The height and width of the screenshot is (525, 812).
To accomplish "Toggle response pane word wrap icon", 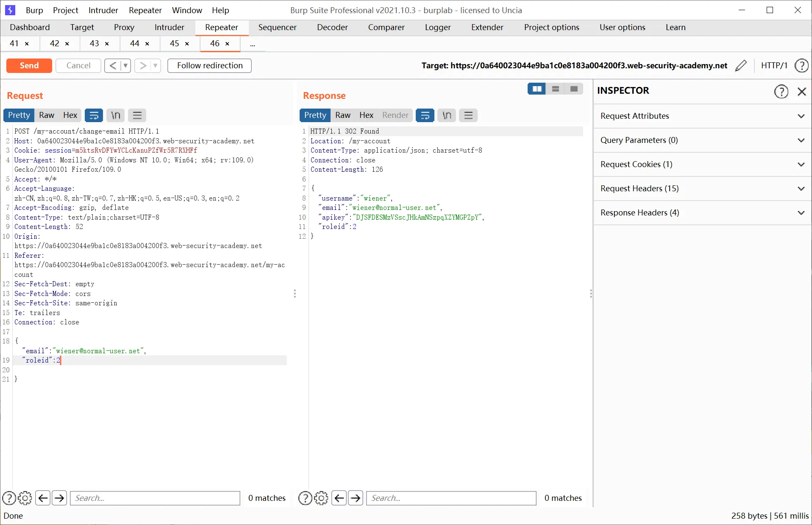I will point(425,115).
